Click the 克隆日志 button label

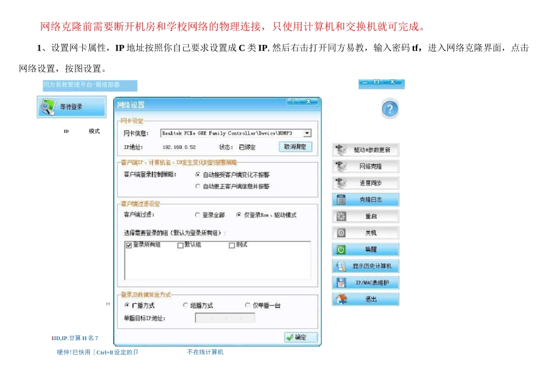tap(371, 199)
